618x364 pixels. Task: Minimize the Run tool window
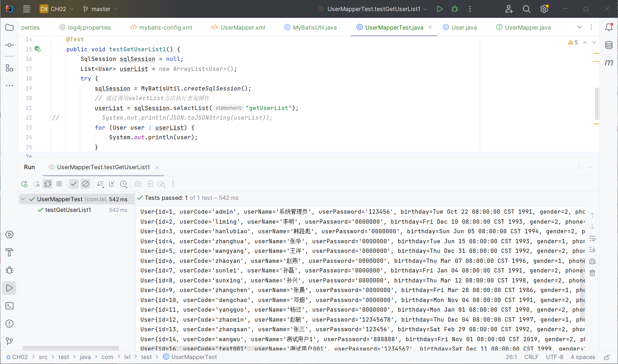(x=590, y=167)
